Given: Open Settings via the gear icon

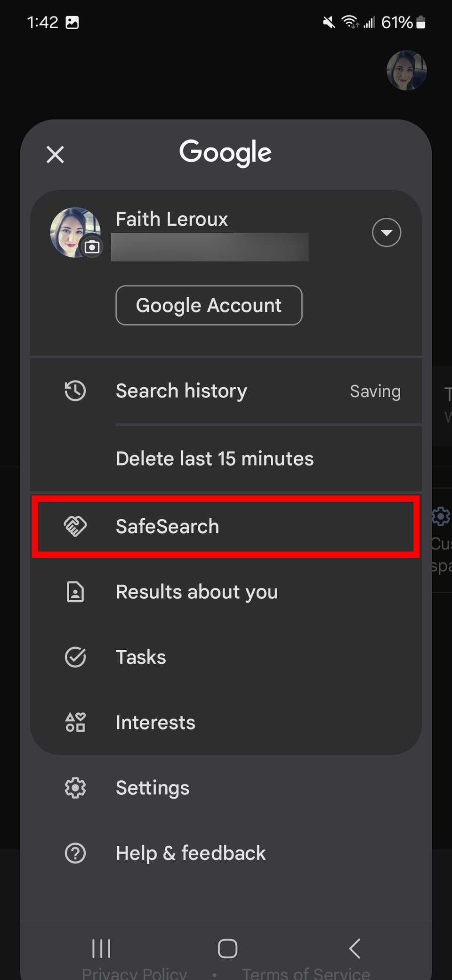Looking at the screenshot, I should click(x=74, y=787).
